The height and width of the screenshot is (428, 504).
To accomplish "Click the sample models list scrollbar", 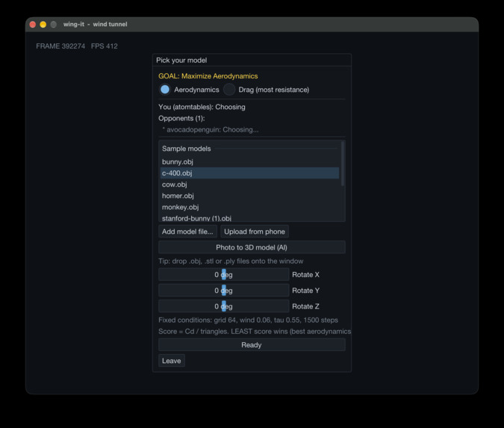I will point(343,164).
